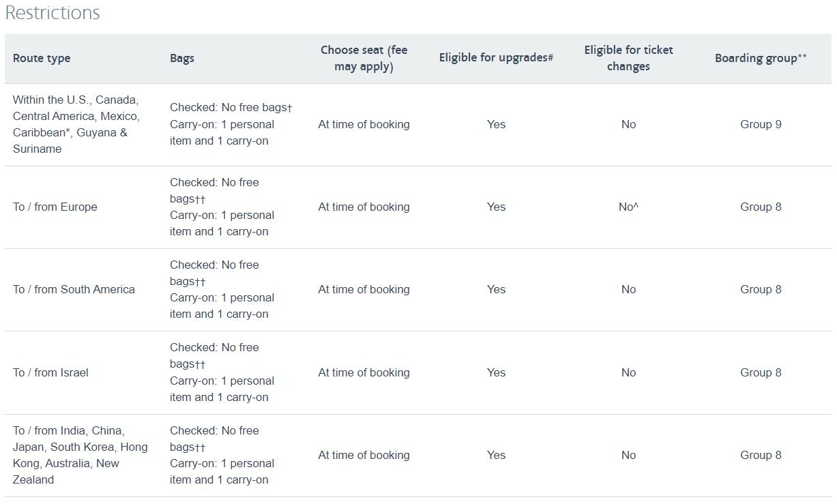
Task: Click the To / from India, China route cell
Action: 80,455
